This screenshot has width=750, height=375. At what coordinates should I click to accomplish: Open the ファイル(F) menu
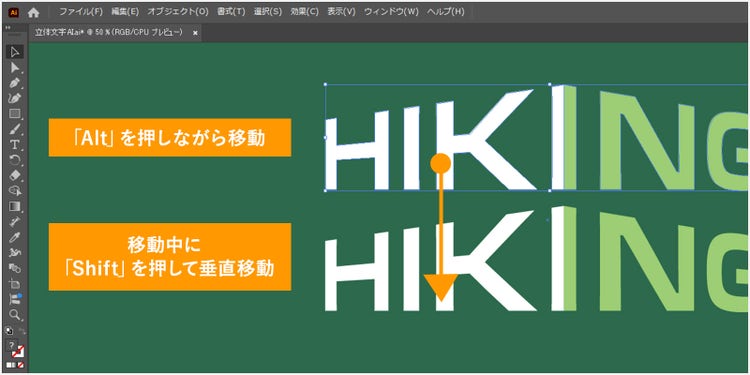tap(81, 12)
